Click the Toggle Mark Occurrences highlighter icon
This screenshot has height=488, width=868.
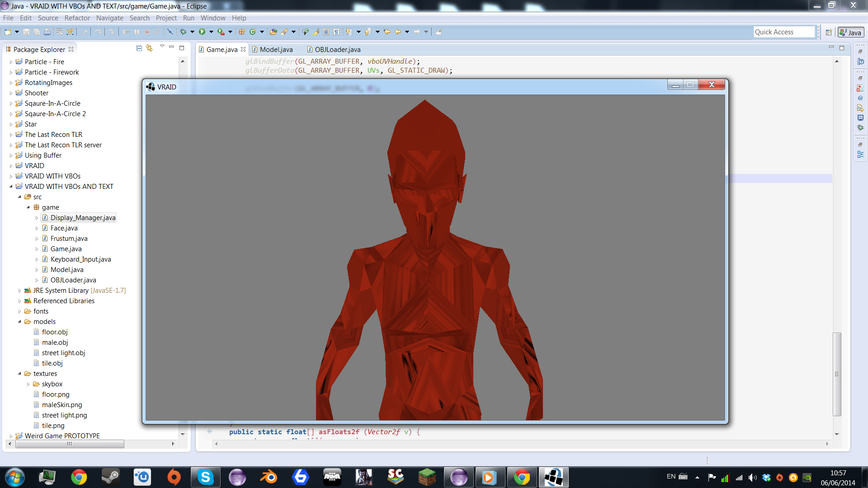click(316, 32)
